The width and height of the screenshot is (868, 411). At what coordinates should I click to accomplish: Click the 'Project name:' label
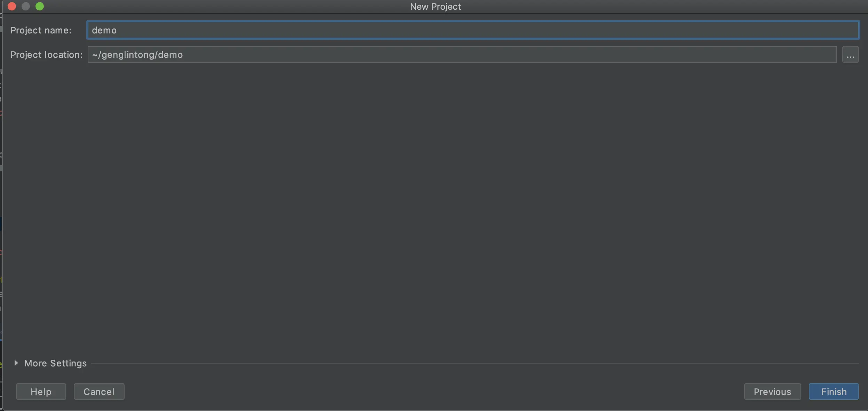41,30
